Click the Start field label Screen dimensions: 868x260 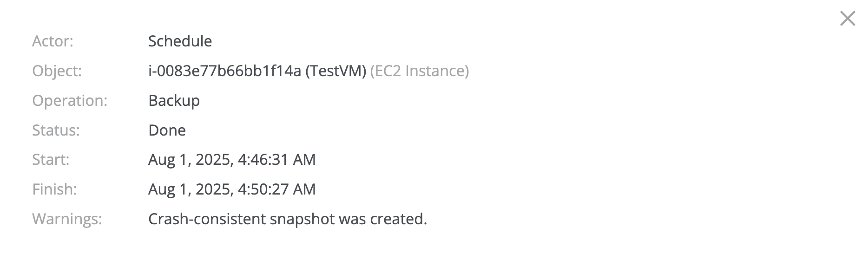click(x=51, y=160)
